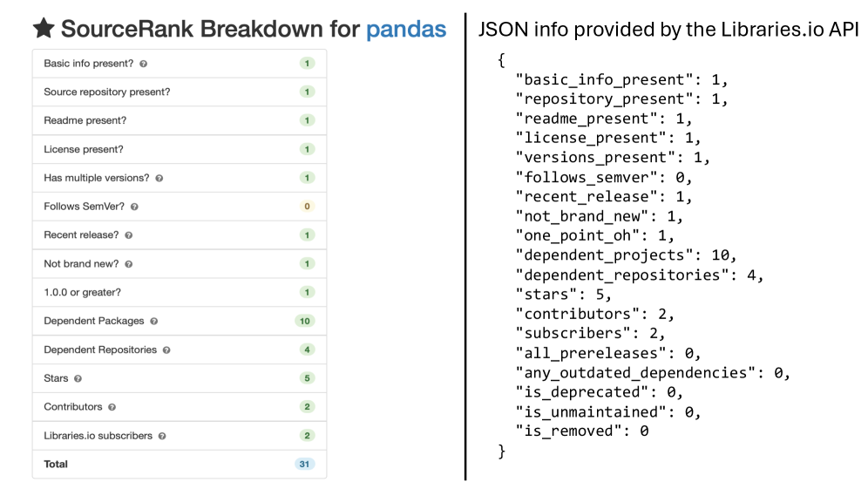Click the help icon beside Basic info present
Screen dimensions: 868x489
click(x=144, y=64)
